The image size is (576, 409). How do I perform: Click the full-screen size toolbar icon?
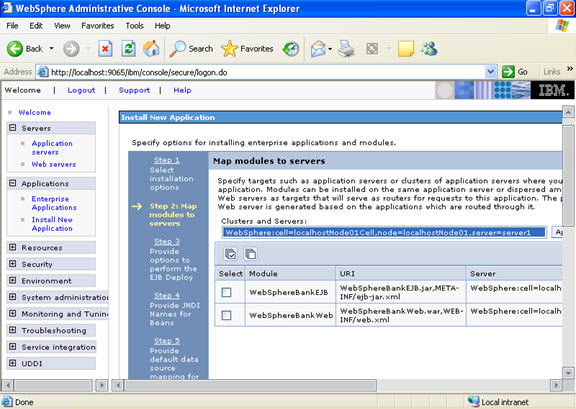[372, 49]
